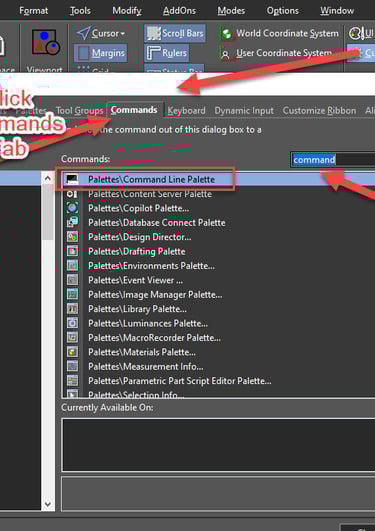Click the scroll down arrow of left list
The image size is (375, 531).
(48, 504)
